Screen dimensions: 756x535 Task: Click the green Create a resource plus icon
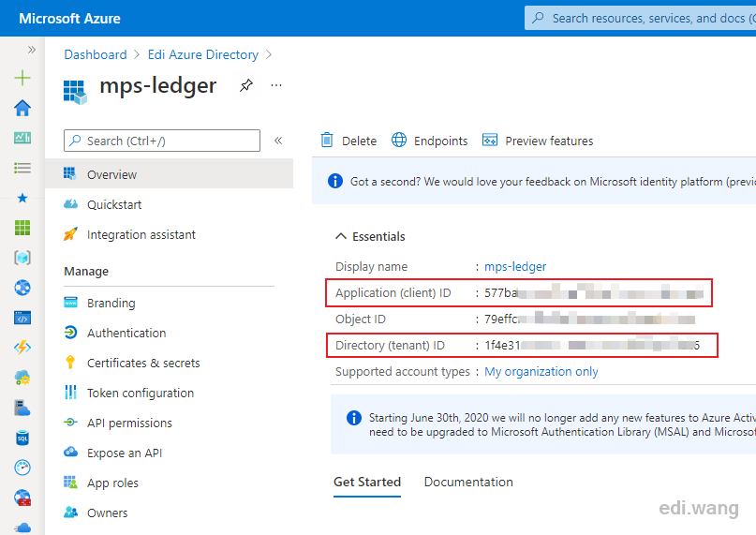click(22, 78)
